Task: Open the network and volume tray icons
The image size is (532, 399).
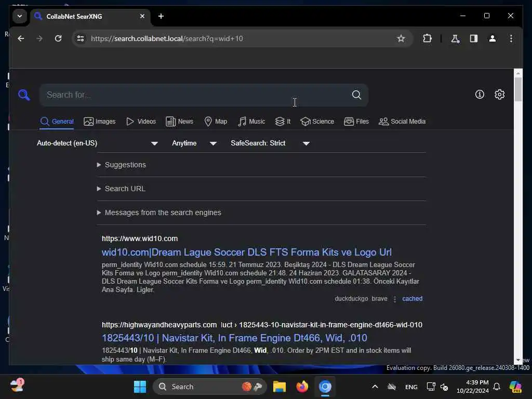Action: 437,387
